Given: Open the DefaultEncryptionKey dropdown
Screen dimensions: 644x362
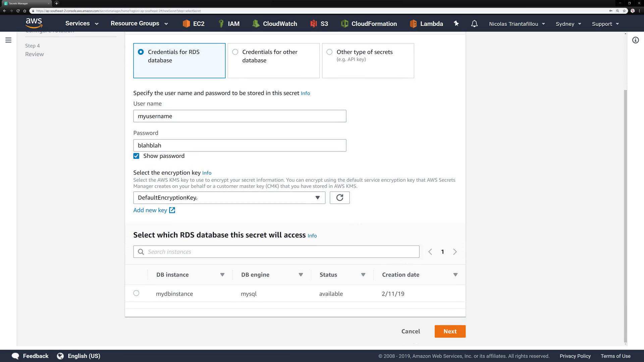Looking at the screenshot, I should (x=229, y=198).
